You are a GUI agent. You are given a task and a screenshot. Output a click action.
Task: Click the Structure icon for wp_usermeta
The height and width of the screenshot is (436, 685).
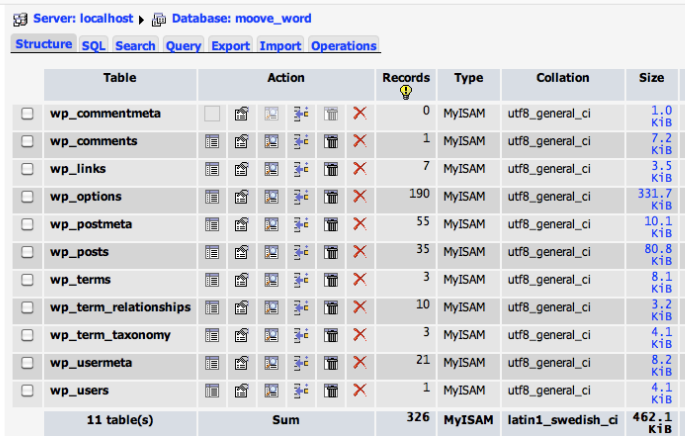[x=242, y=363]
